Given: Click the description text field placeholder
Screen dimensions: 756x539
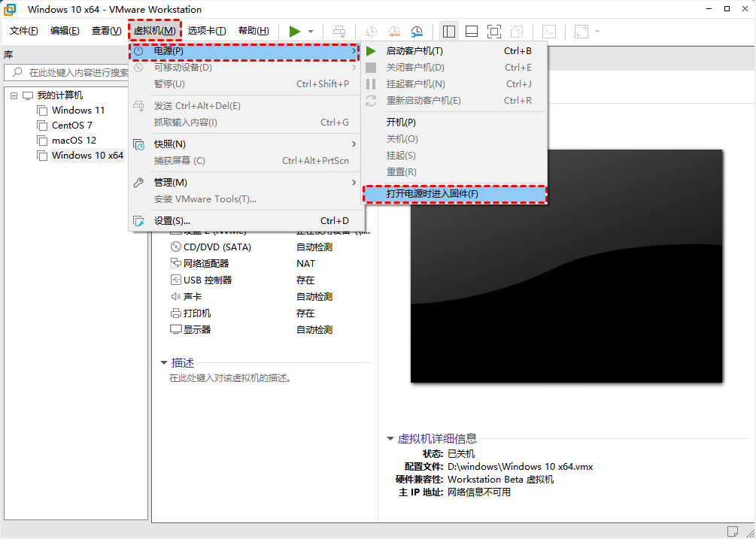Looking at the screenshot, I should pyautogui.click(x=230, y=378).
